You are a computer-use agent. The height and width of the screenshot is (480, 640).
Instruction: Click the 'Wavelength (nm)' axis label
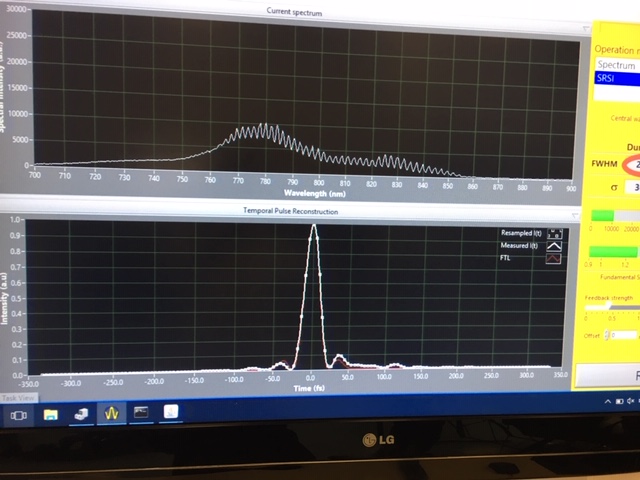pos(315,193)
